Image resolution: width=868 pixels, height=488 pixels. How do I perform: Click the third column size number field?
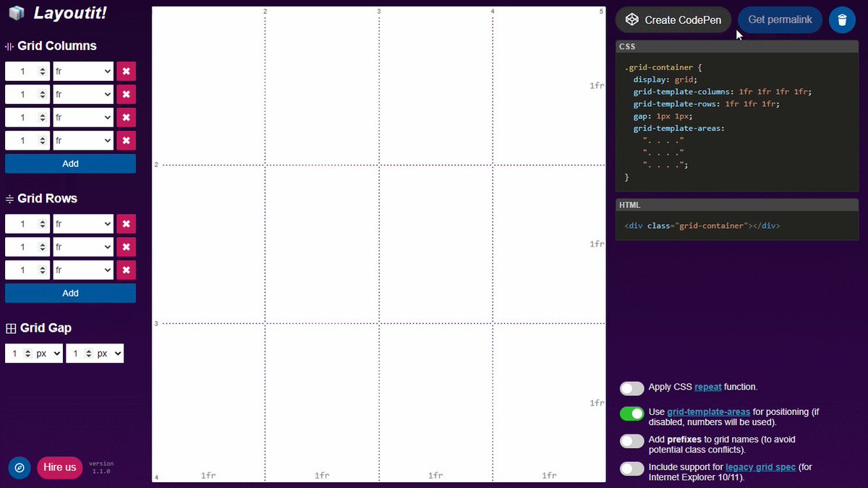pyautogui.click(x=27, y=117)
